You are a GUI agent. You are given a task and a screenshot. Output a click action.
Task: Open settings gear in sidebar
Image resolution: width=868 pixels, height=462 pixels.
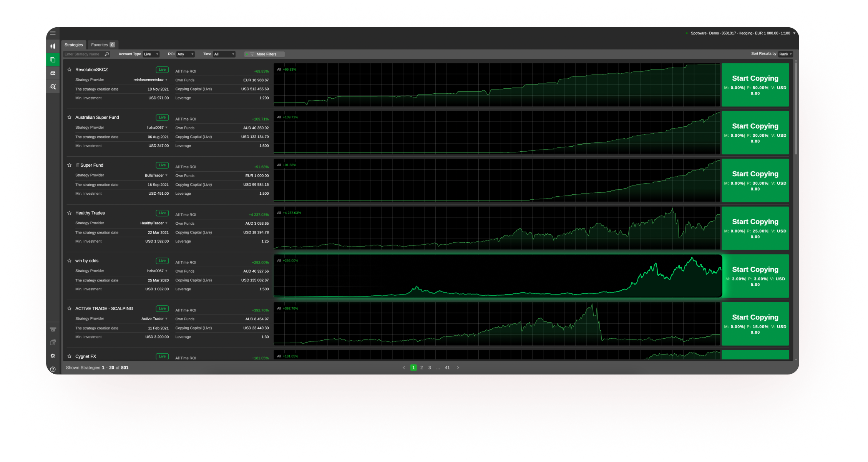53,356
